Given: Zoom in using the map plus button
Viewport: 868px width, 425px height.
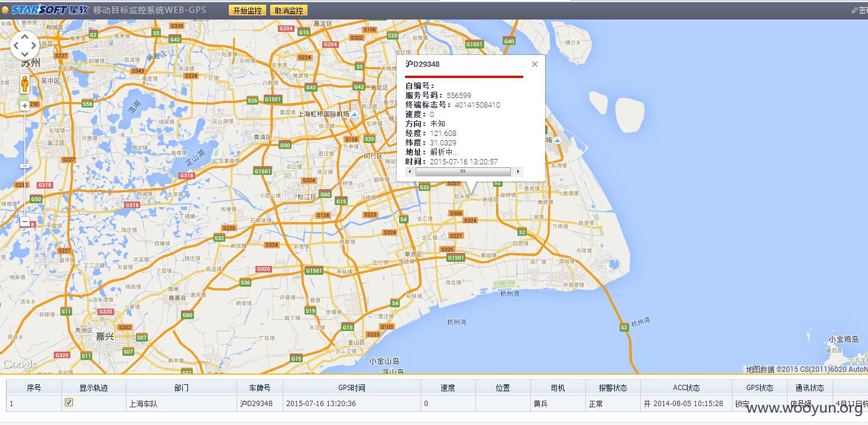Looking at the screenshot, I should click(x=25, y=106).
